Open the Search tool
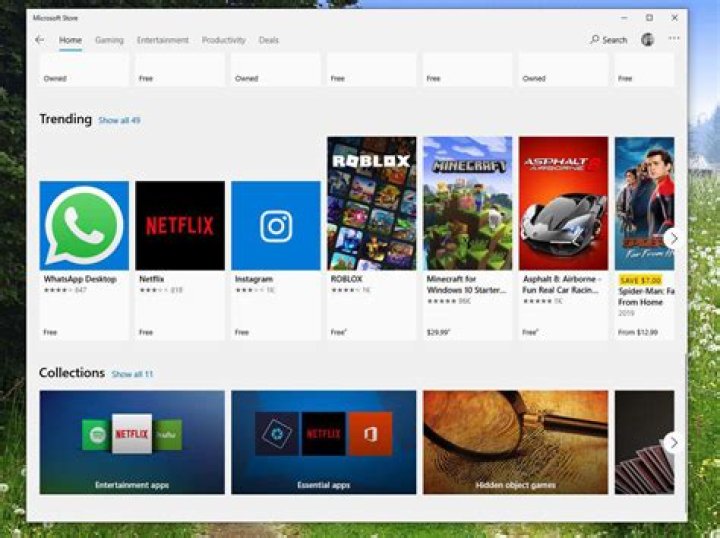The image size is (720, 538). coord(608,40)
